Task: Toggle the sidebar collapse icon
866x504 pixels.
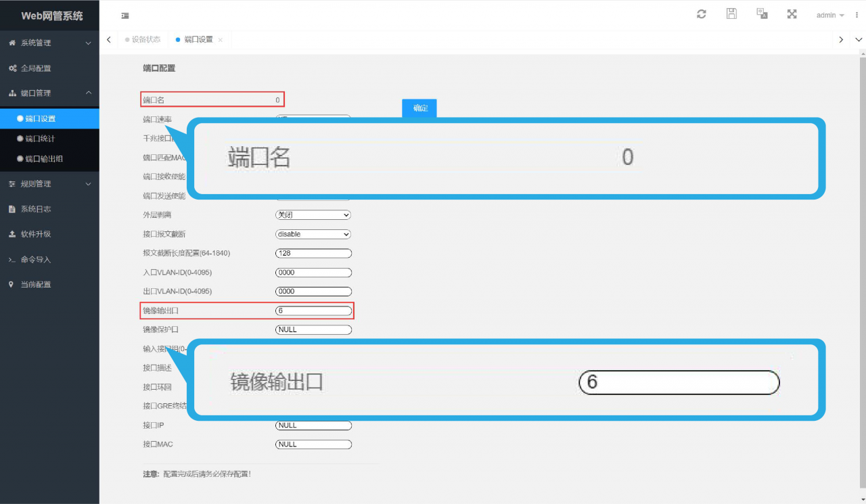Action: click(x=125, y=16)
